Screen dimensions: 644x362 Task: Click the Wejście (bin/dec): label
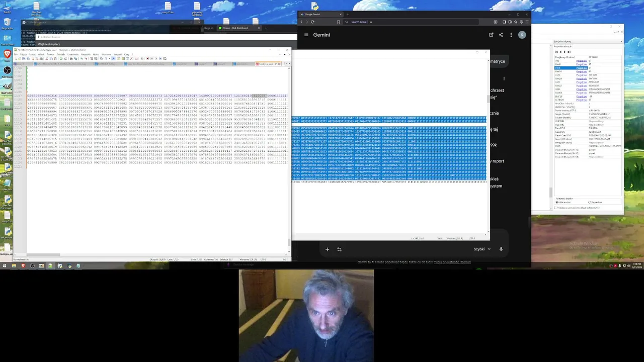(49, 44)
